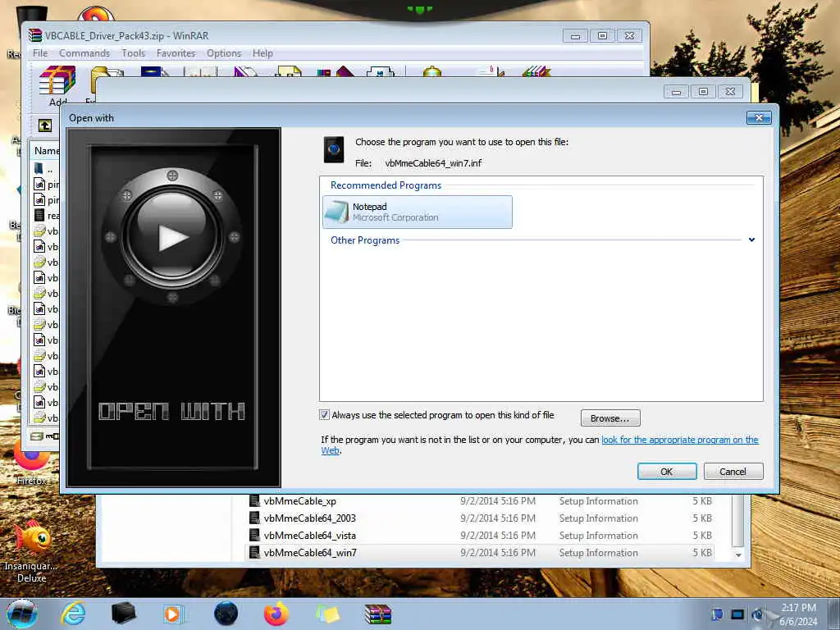Click the dark globe icon on taskbar
The image size is (840, 630).
(x=226, y=614)
